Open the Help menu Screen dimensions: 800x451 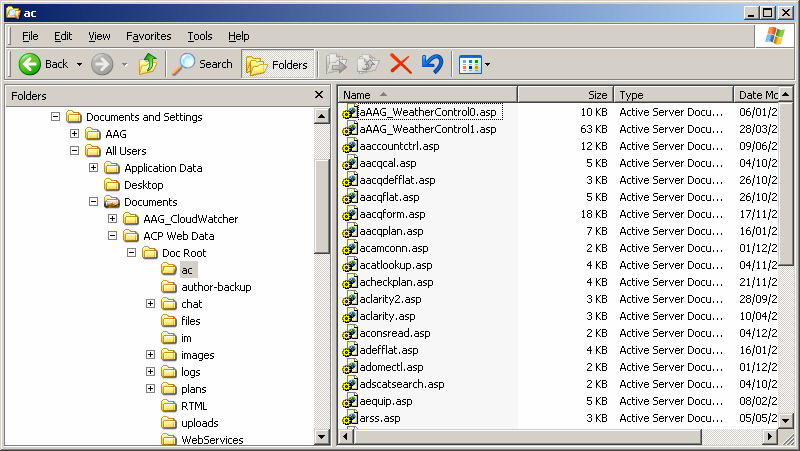tap(238, 36)
